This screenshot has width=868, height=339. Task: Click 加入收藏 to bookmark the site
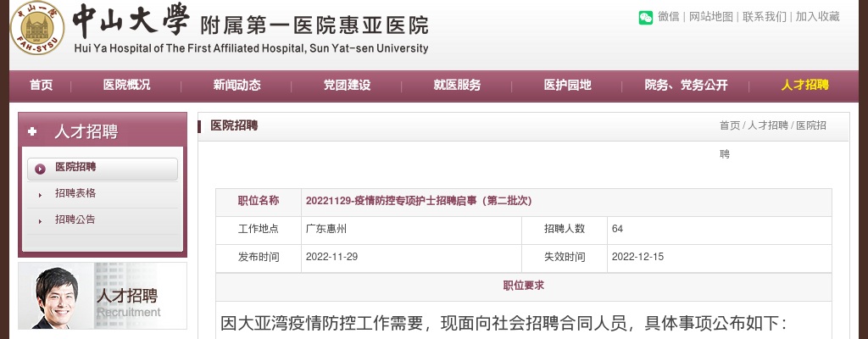[x=817, y=17]
